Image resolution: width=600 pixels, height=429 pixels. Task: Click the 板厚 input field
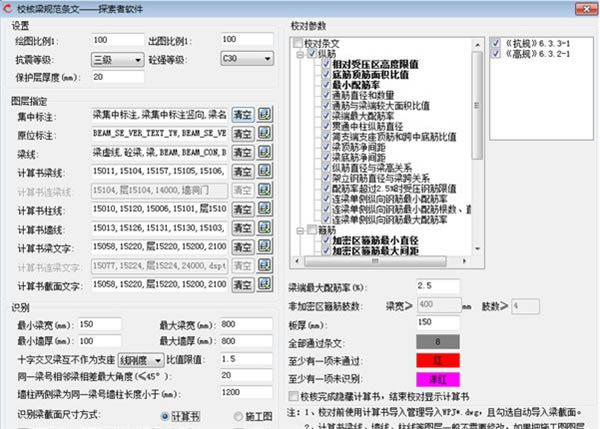(x=438, y=323)
